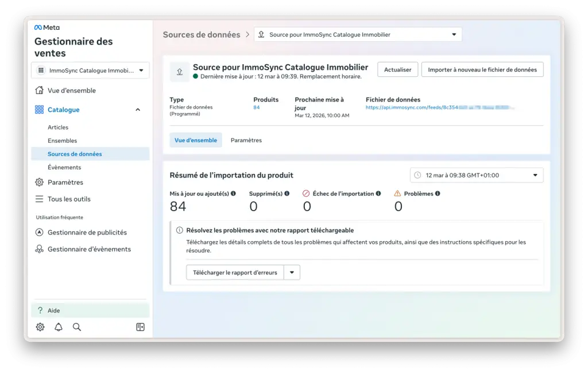
Task: Click the Meta logo
Action: (47, 28)
